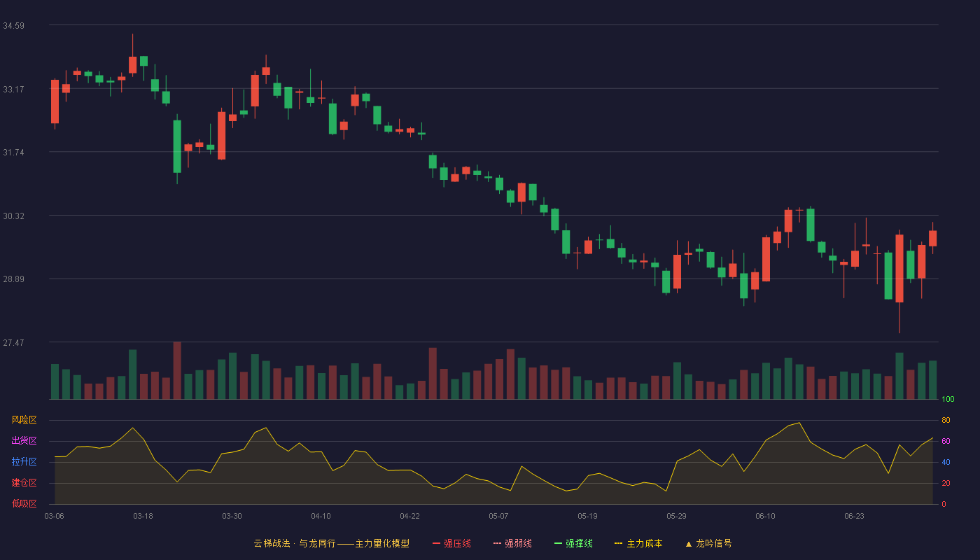Image resolution: width=980 pixels, height=560 pixels.
Task: Select the 拉升区 zone label
Action: (x=24, y=462)
